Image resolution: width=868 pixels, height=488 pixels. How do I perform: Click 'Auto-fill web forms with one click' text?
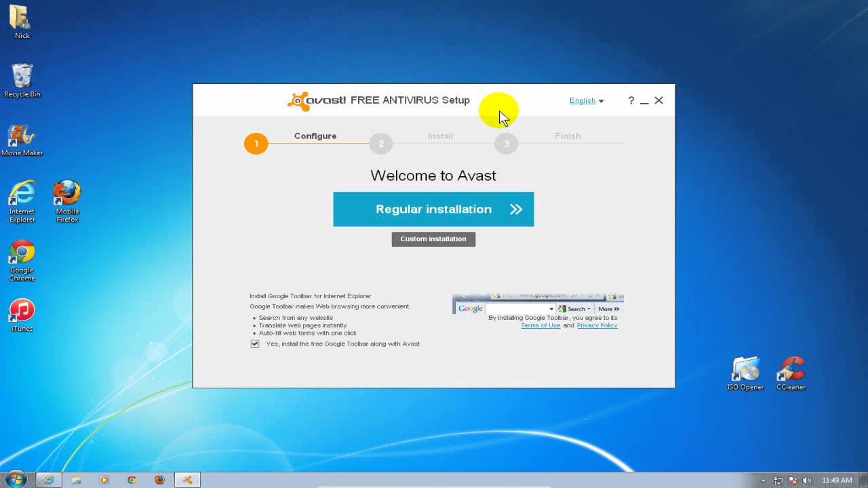point(307,333)
